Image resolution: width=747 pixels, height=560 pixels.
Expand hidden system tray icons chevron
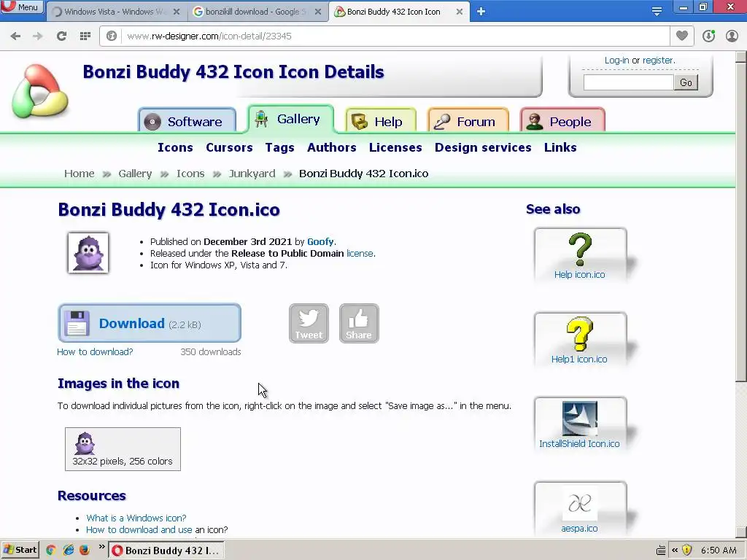[675, 550]
